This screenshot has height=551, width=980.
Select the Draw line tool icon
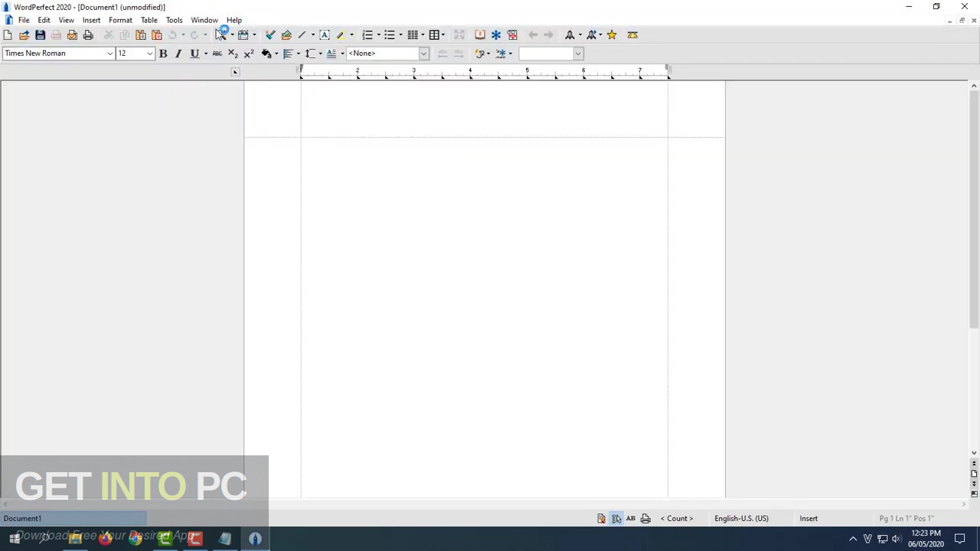[x=302, y=35]
